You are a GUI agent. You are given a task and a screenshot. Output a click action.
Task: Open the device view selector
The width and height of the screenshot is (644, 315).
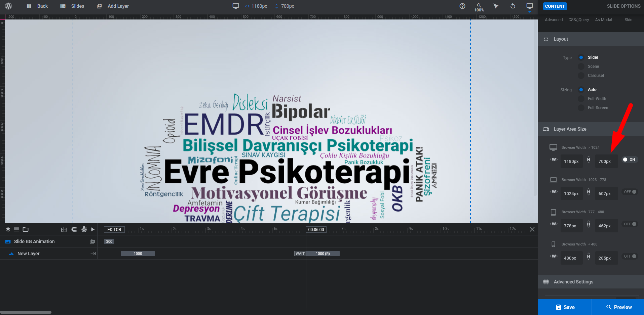click(530, 7)
